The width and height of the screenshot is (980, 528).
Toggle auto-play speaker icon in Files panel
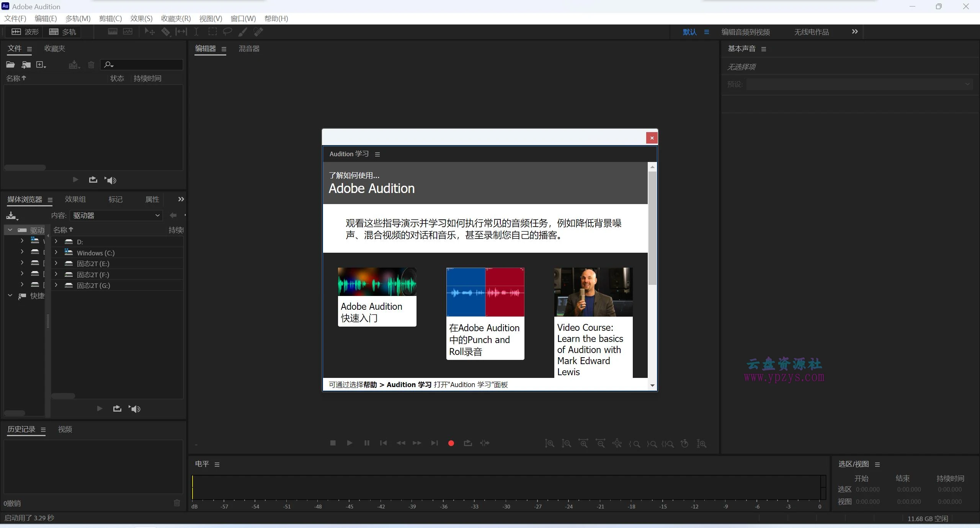[x=111, y=180]
